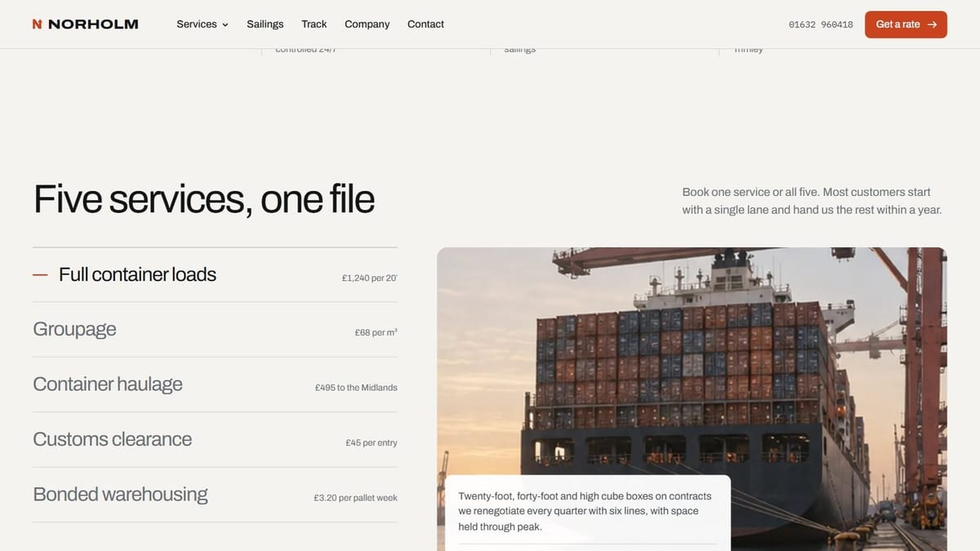Click the Book one service or all five text
980x551 pixels.
(x=812, y=201)
